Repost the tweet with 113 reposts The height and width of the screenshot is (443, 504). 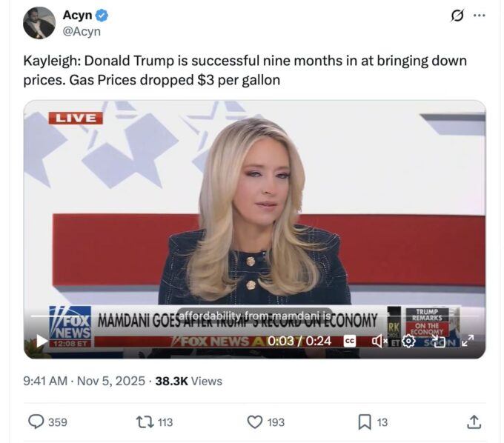coord(155,422)
